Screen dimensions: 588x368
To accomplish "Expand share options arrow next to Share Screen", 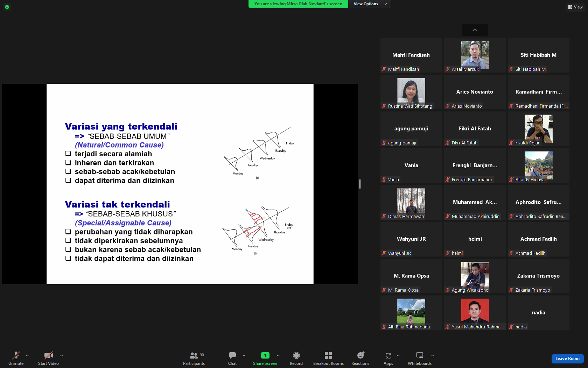I will pos(278,355).
